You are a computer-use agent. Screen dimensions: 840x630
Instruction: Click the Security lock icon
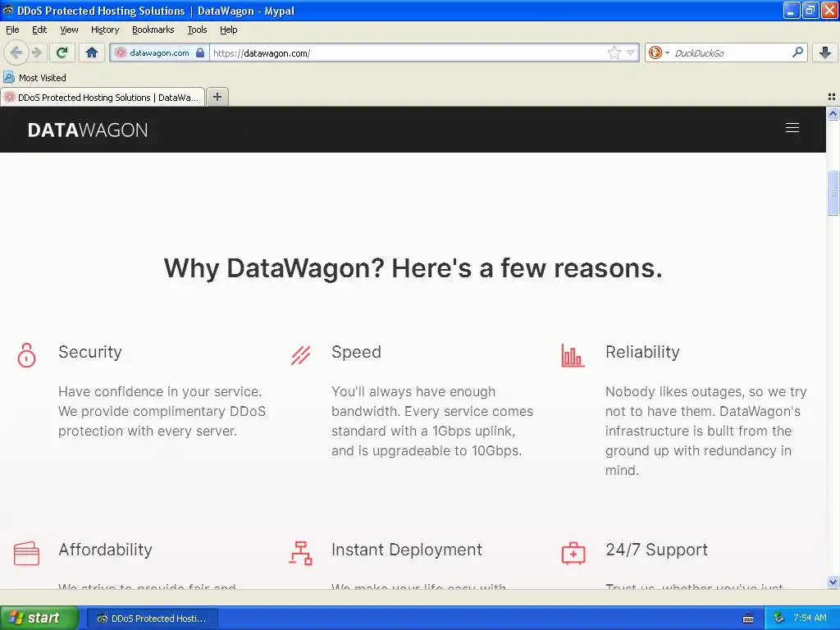click(26, 355)
